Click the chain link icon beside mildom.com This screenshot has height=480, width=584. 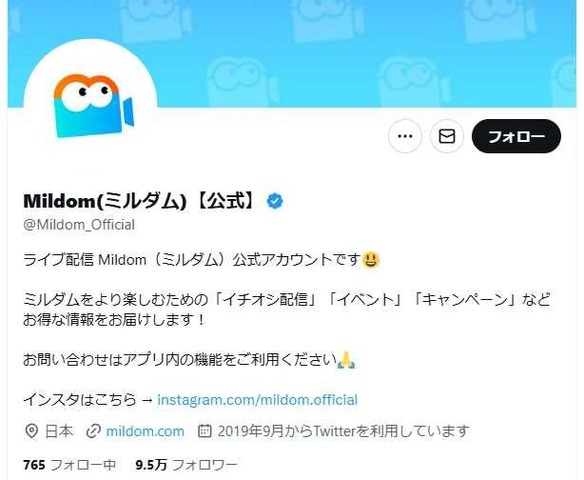pyautogui.click(x=93, y=431)
